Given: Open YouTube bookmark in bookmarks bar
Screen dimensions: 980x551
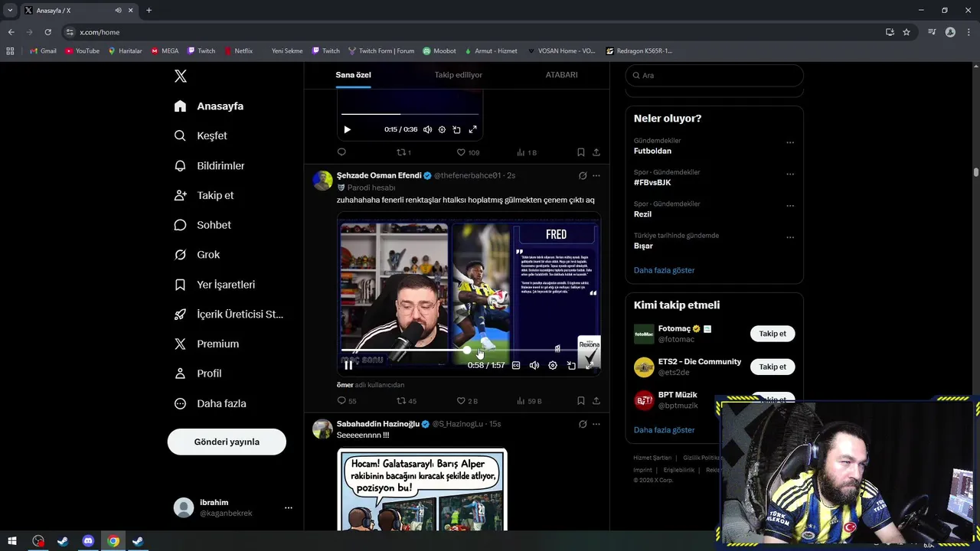Looking at the screenshot, I should (x=82, y=51).
